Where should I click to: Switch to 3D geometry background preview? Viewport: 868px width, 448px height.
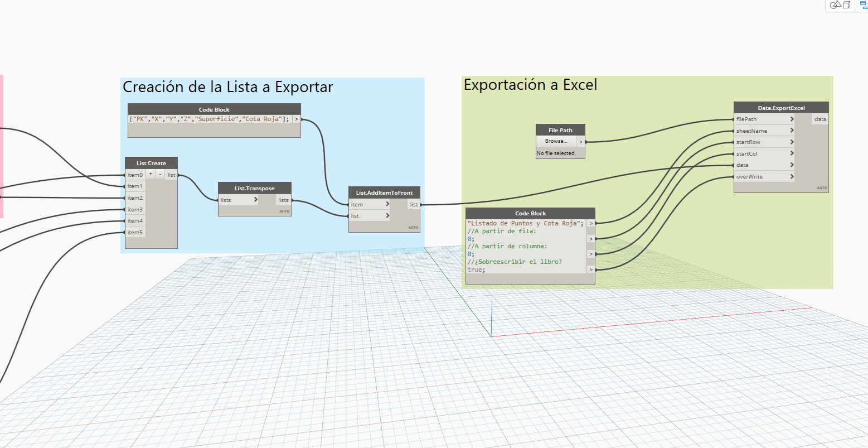(840, 5)
